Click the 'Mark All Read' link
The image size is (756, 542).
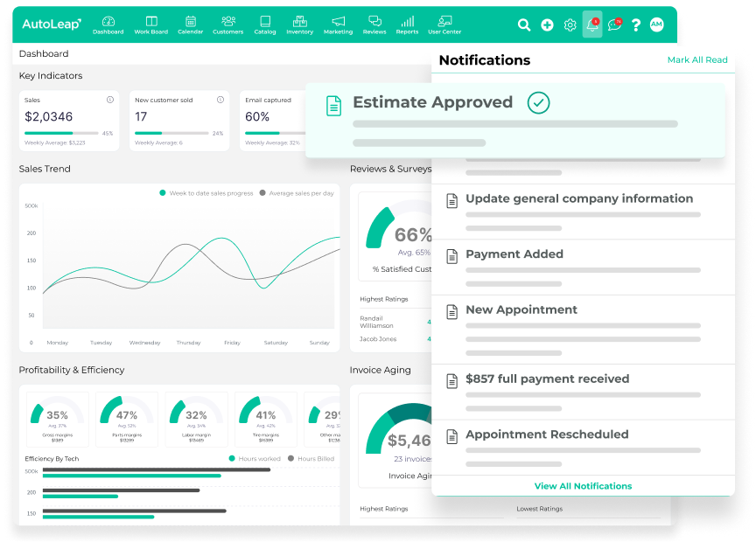coord(696,60)
